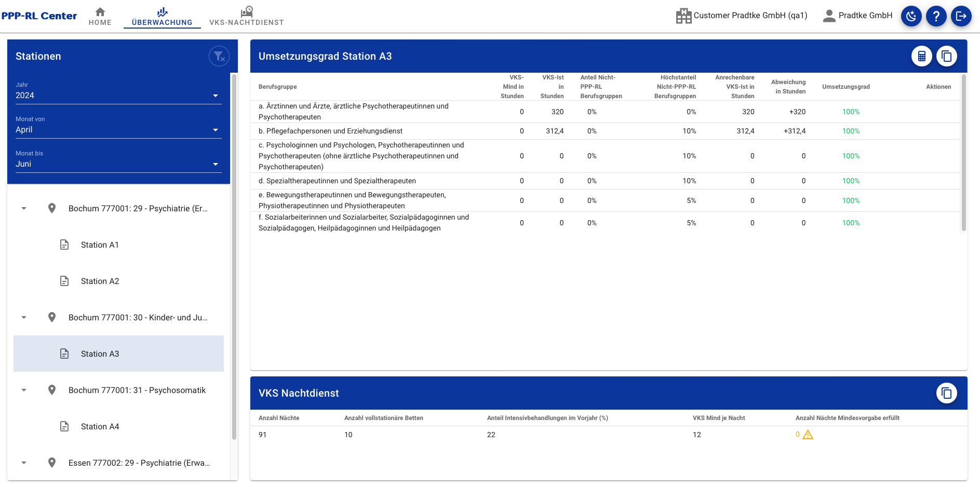Open calculator in Umsetzungsgrad panel

[922, 56]
